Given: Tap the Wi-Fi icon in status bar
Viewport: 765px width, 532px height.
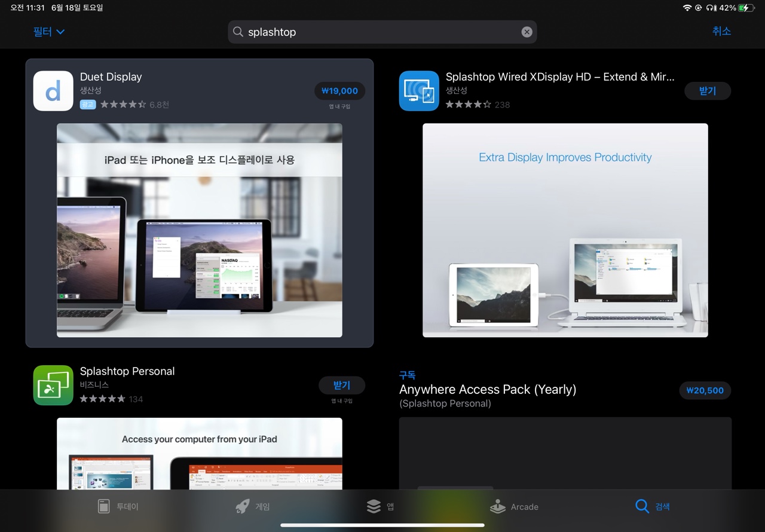Looking at the screenshot, I should [687, 8].
